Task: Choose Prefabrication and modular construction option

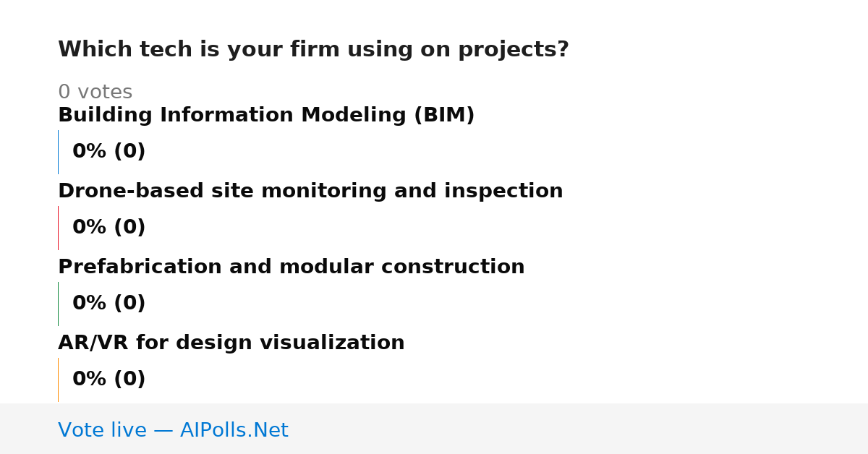Action: (292, 267)
